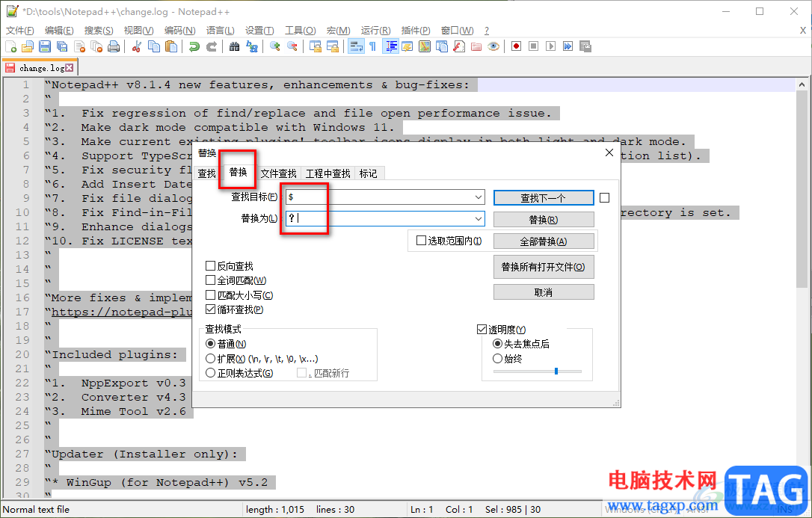Close the change.log tab with its X icon
The width and height of the screenshot is (812, 518).
click(70, 68)
